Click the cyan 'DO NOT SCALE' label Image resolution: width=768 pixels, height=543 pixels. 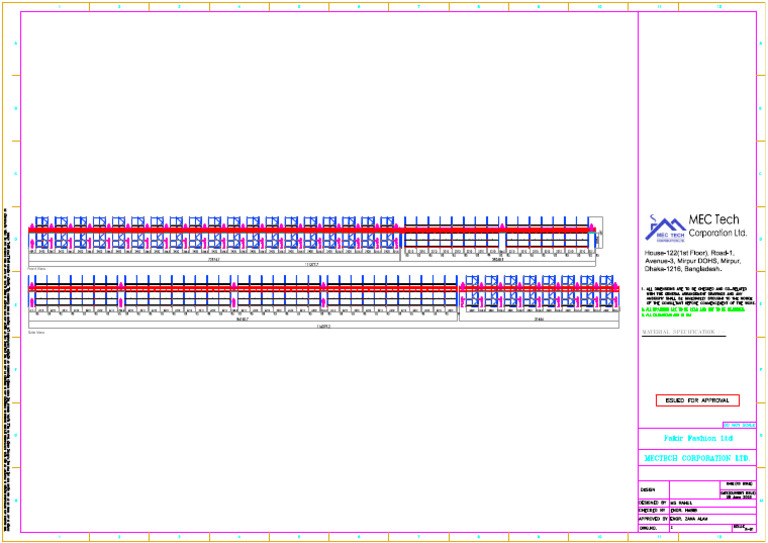[x=739, y=425]
